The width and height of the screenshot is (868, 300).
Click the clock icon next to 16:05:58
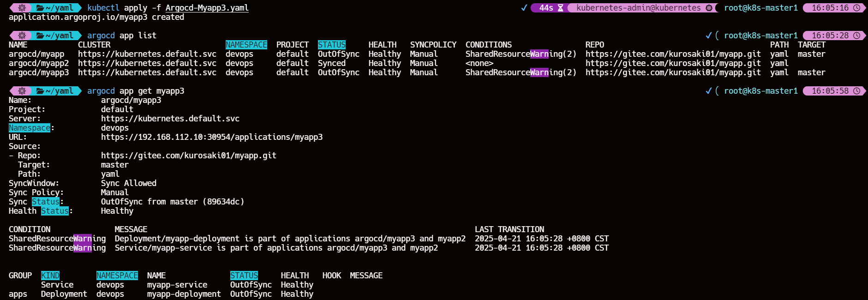pos(856,91)
